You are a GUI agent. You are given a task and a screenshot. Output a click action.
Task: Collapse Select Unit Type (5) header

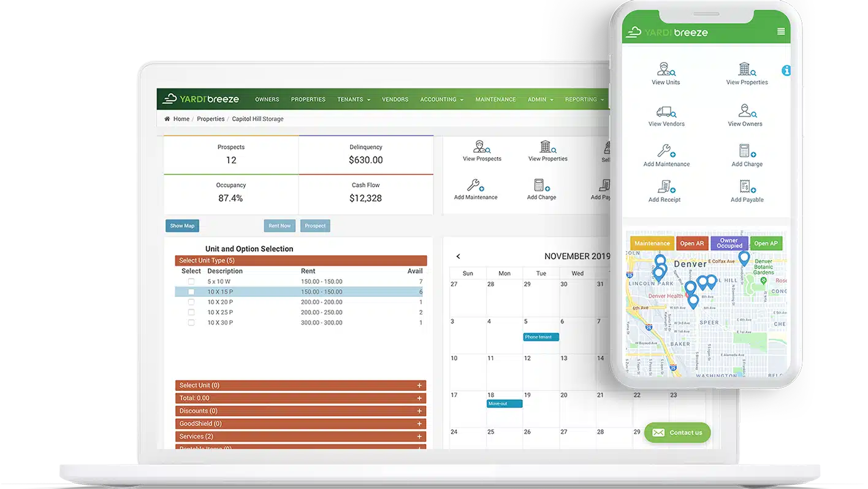pos(300,261)
